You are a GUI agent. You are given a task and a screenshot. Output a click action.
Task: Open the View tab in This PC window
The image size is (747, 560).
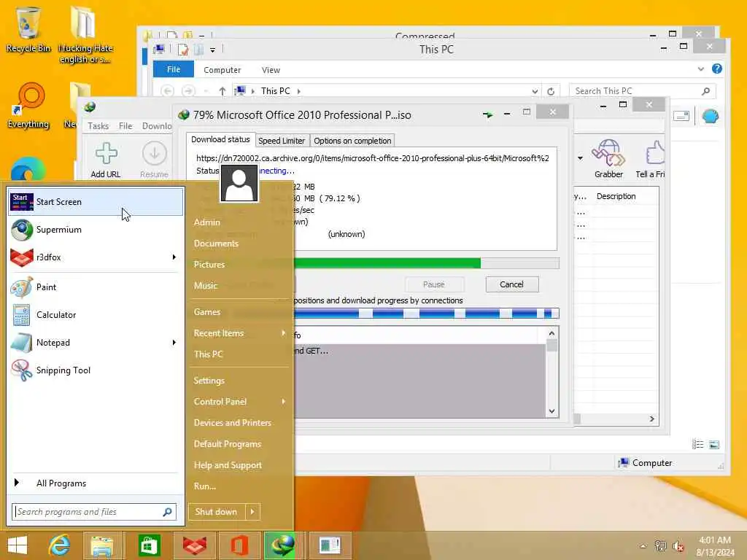pos(271,70)
